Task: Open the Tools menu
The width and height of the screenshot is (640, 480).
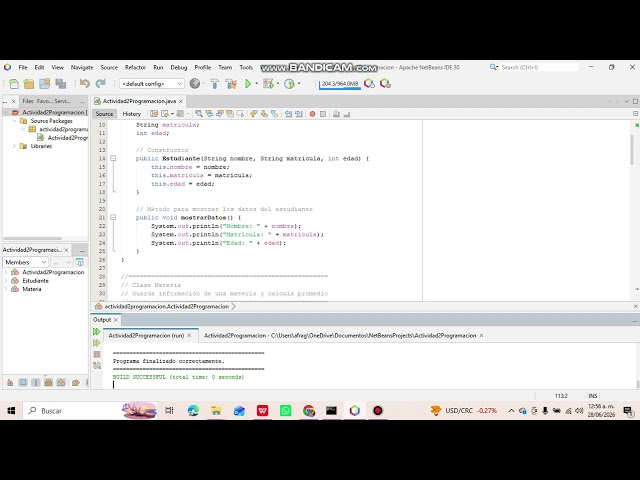Action: point(246,67)
